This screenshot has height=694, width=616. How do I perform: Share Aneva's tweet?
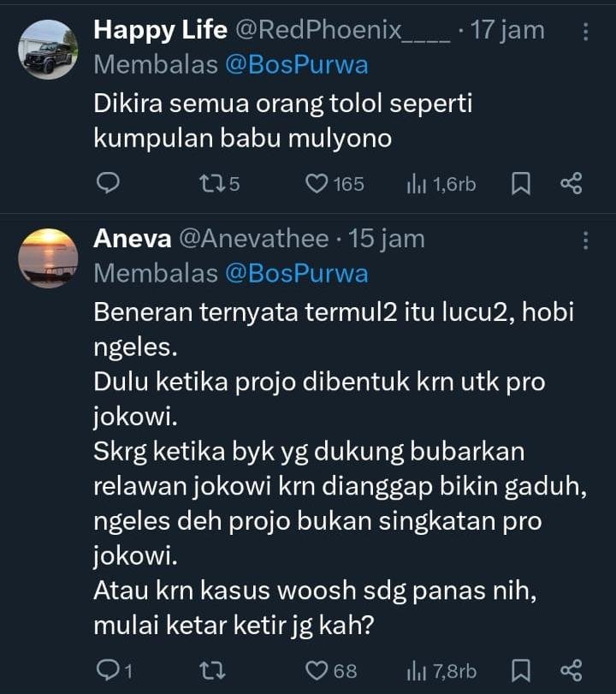tap(571, 670)
